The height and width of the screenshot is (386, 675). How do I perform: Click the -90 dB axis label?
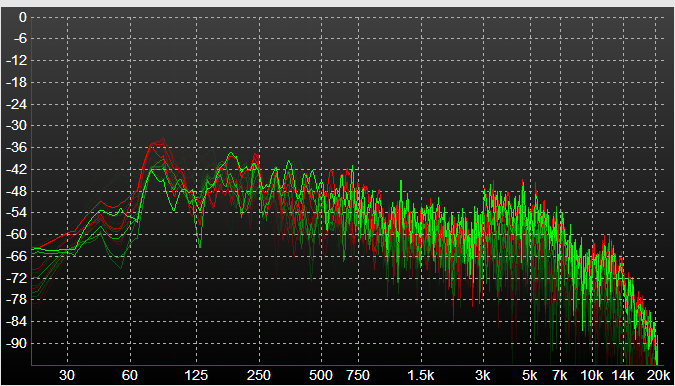pyautogui.click(x=17, y=343)
